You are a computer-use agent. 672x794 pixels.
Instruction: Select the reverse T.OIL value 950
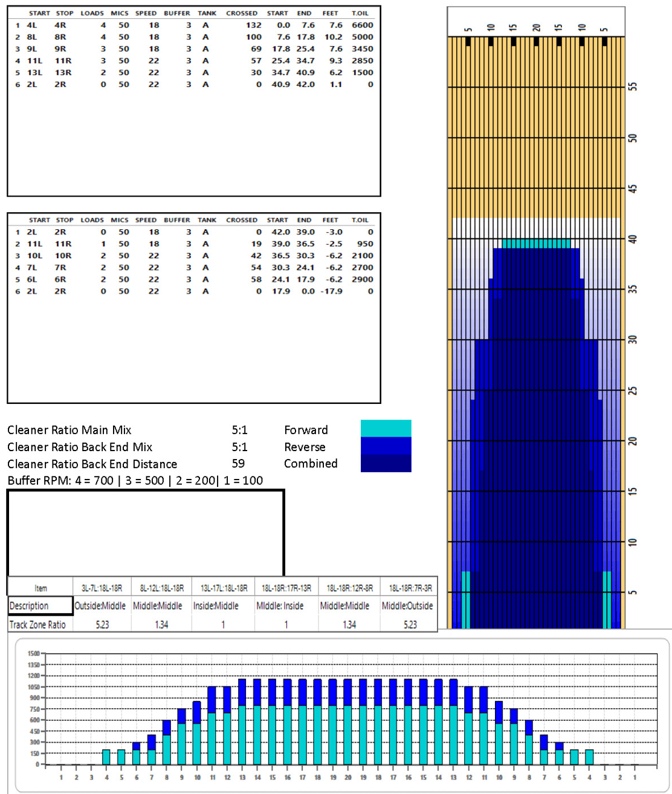point(365,244)
